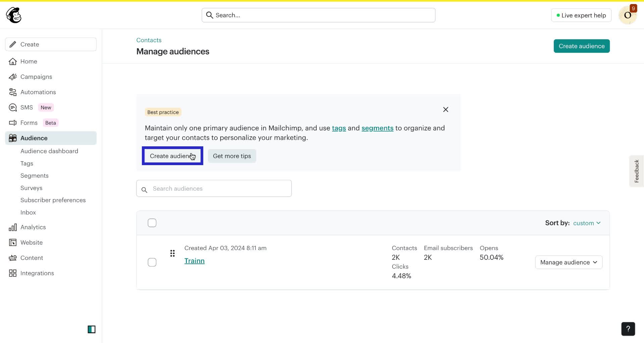Click the Mailchimp logo

(x=13, y=15)
